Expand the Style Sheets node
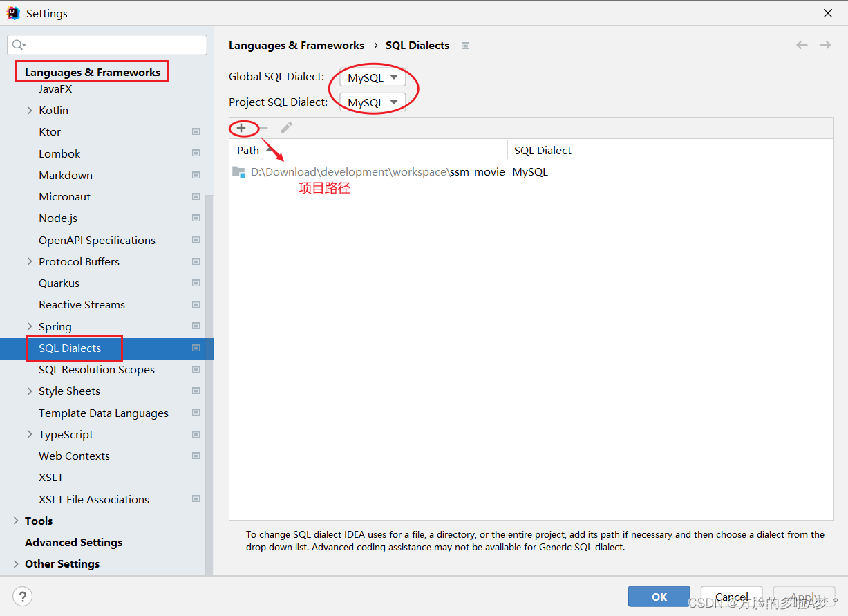 point(29,391)
